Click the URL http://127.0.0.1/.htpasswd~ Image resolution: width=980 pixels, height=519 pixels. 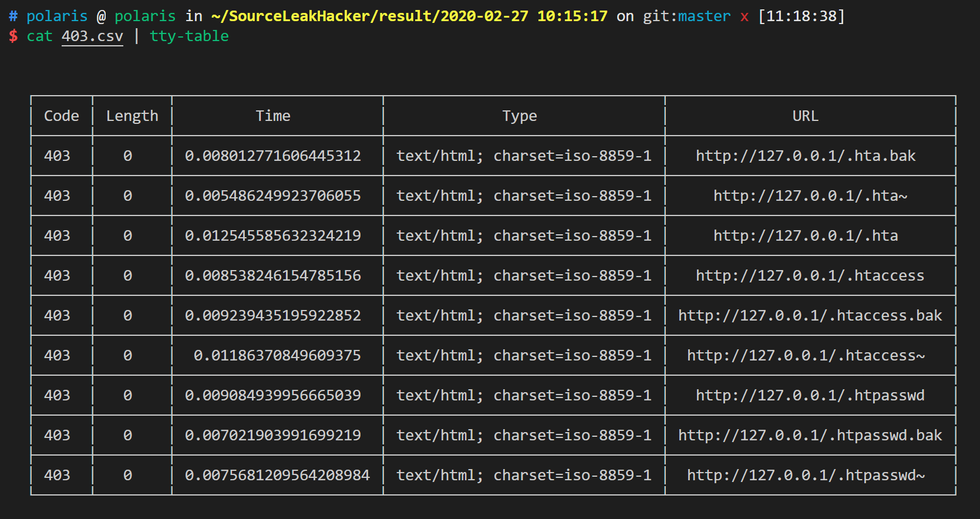pyautogui.click(x=806, y=476)
